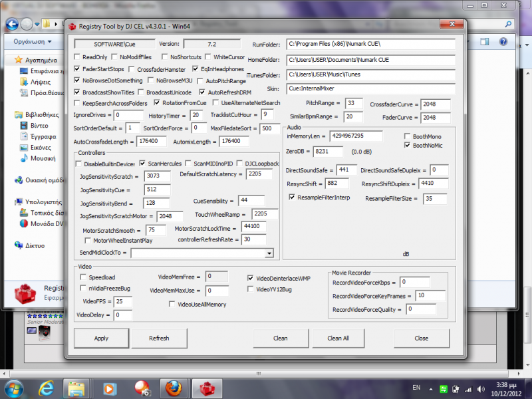
Task: Launch Windows Media Player from taskbar
Action: tap(109, 388)
